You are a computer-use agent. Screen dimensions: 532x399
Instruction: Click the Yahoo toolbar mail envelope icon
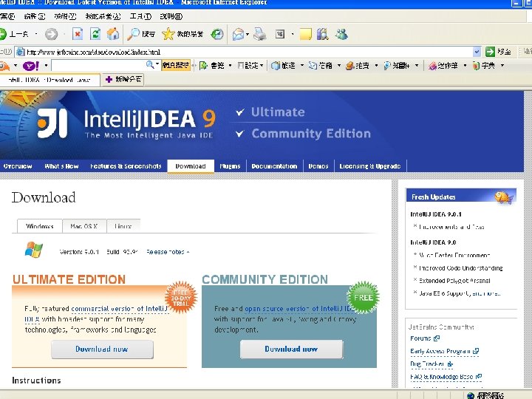coord(313,66)
